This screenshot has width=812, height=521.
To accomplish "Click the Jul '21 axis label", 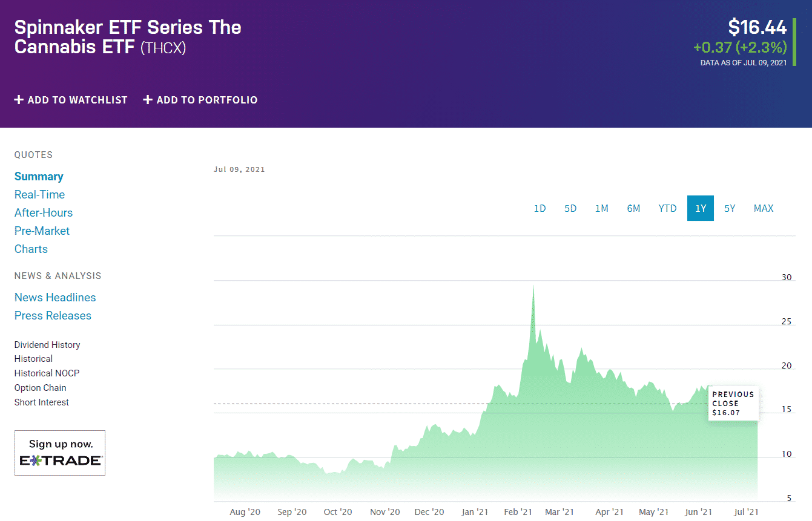I will click(747, 512).
